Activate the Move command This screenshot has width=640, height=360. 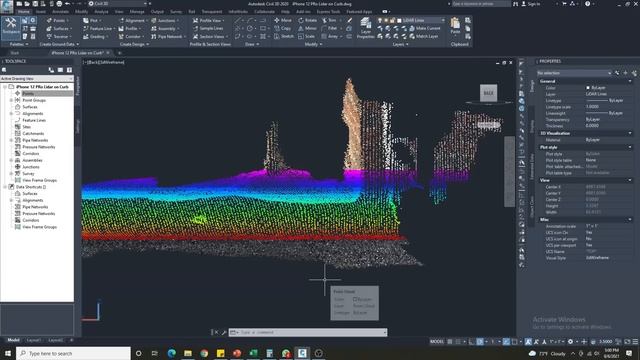[283, 20]
